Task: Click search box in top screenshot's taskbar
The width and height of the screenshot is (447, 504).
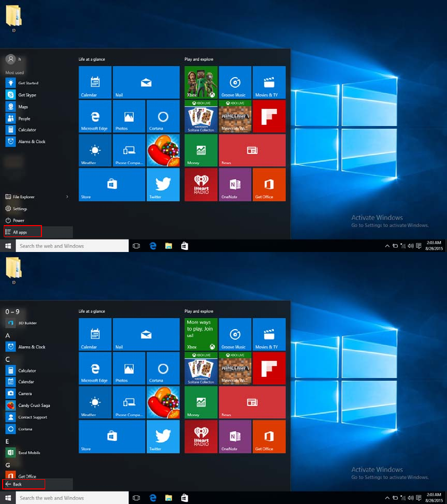Action: tap(72, 246)
